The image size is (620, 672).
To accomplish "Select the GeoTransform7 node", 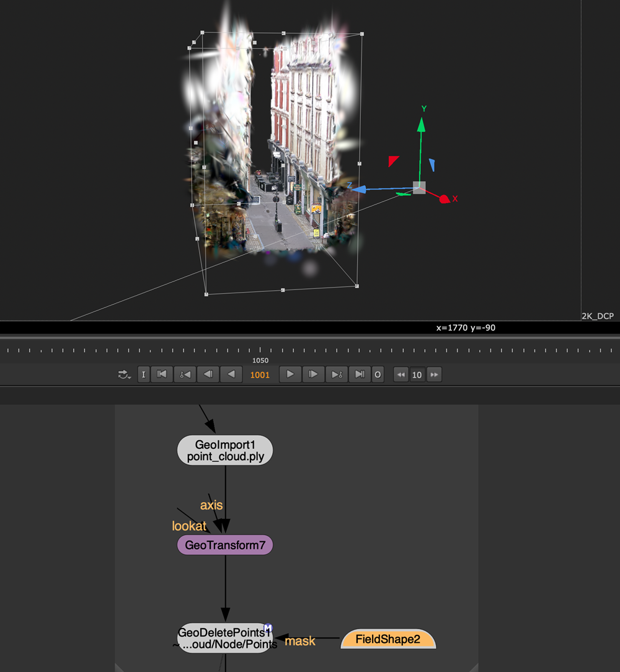I will pyautogui.click(x=225, y=545).
